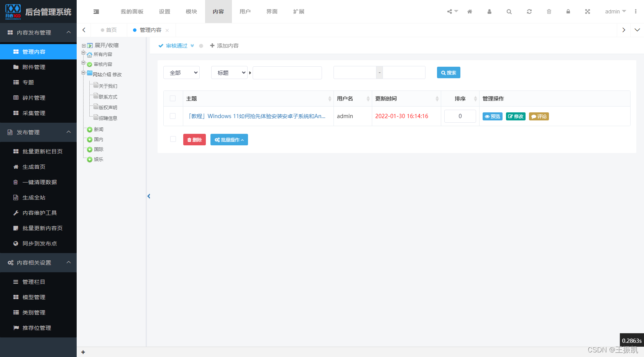Open the 设置 top menu
This screenshot has height=357, width=644.
coord(164,12)
